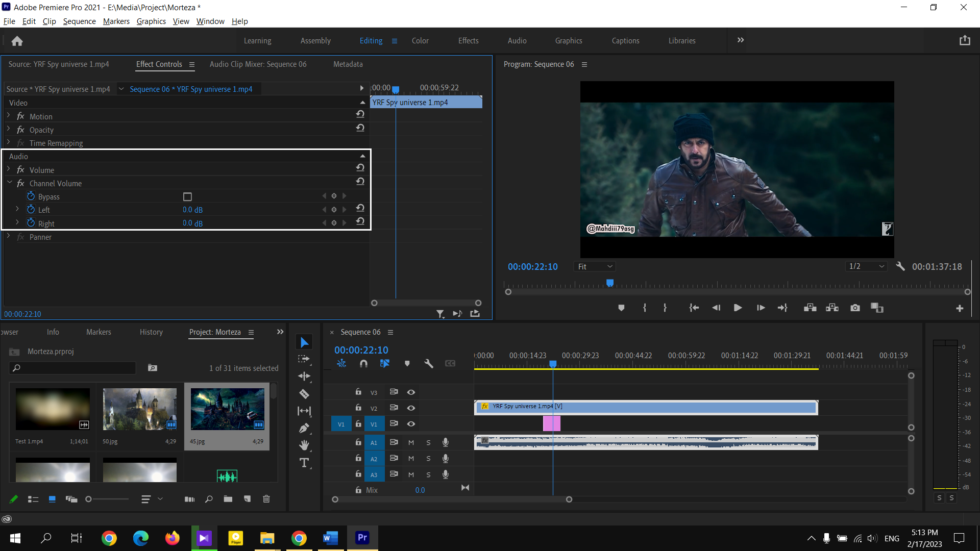Image resolution: width=980 pixels, height=551 pixels.
Task: Go to In point in Program monitor
Action: (694, 308)
